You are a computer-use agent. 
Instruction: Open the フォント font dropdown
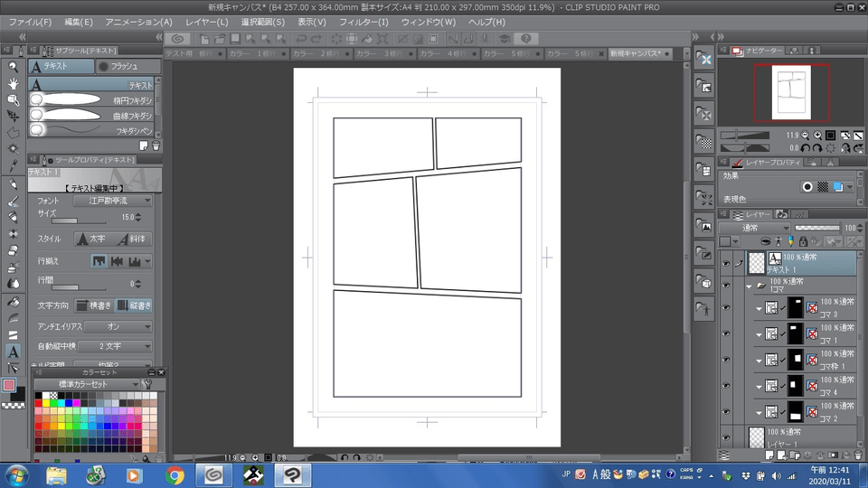pyautogui.click(x=113, y=201)
